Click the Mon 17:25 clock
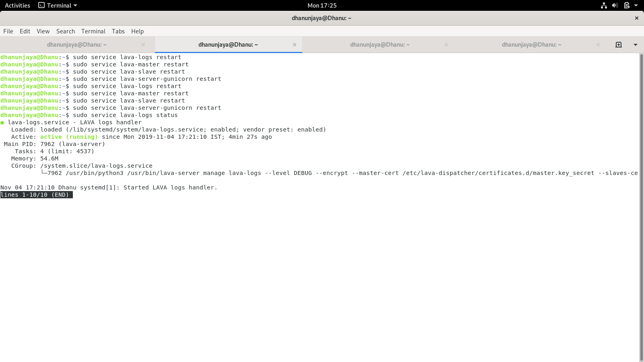The width and height of the screenshot is (644, 362). pos(322,5)
